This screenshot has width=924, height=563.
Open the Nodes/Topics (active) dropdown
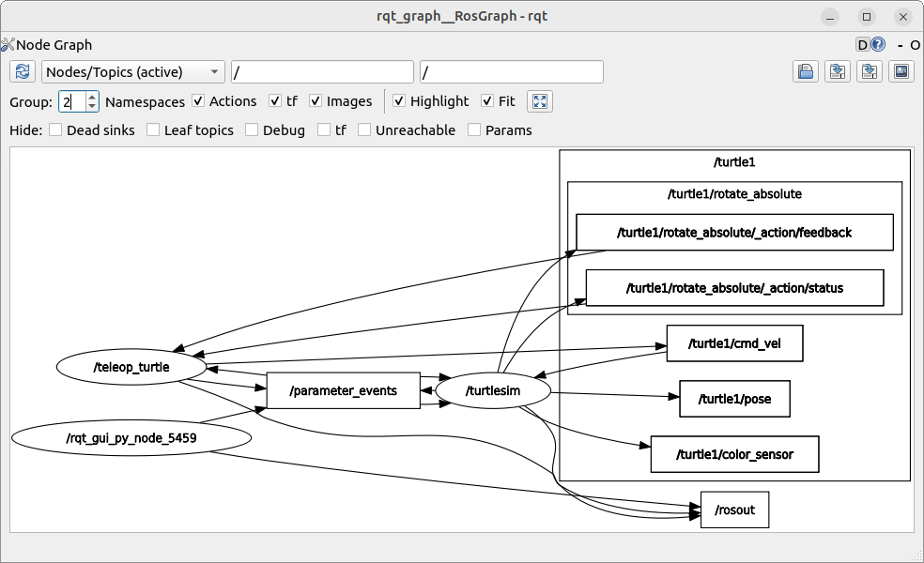coord(132,72)
